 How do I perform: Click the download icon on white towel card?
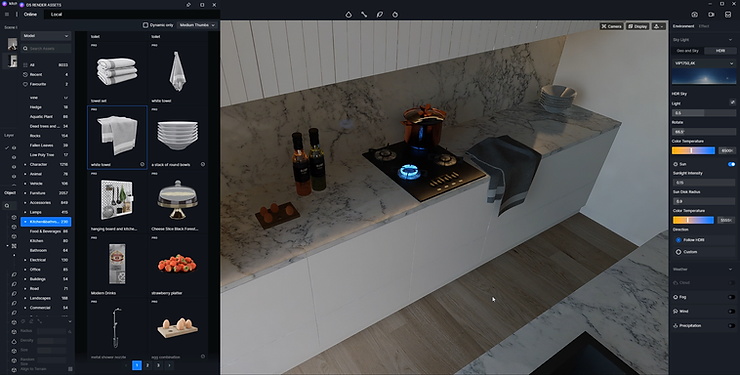point(142,165)
